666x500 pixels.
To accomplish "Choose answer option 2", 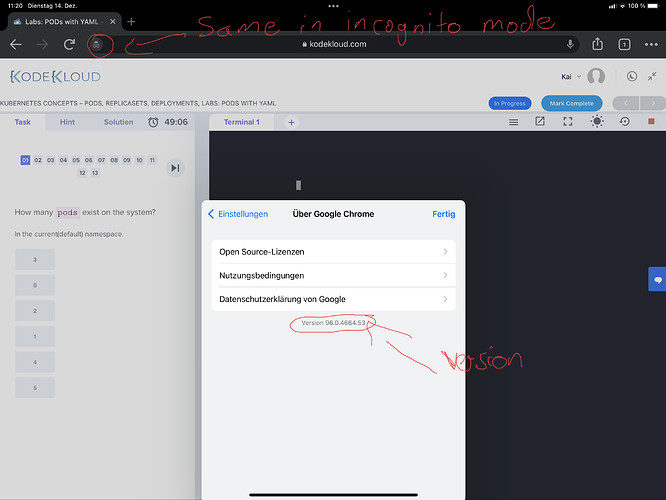I will pyautogui.click(x=35, y=311).
